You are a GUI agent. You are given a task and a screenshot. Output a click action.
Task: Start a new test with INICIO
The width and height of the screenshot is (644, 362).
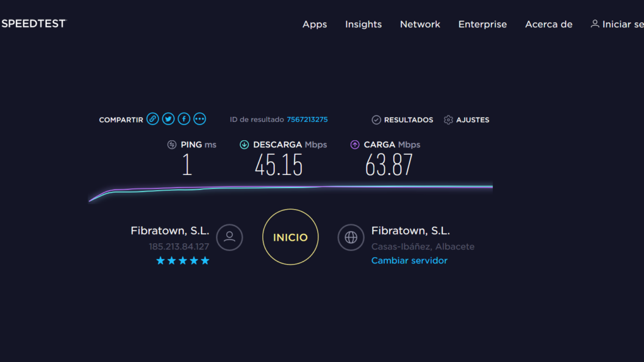click(290, 237)
